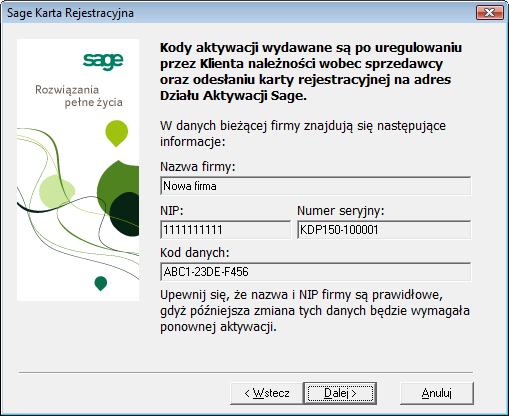Screen dimensions: 509x416
Task: Go to next step with Dalej button
Action: [x=340, y=393]
